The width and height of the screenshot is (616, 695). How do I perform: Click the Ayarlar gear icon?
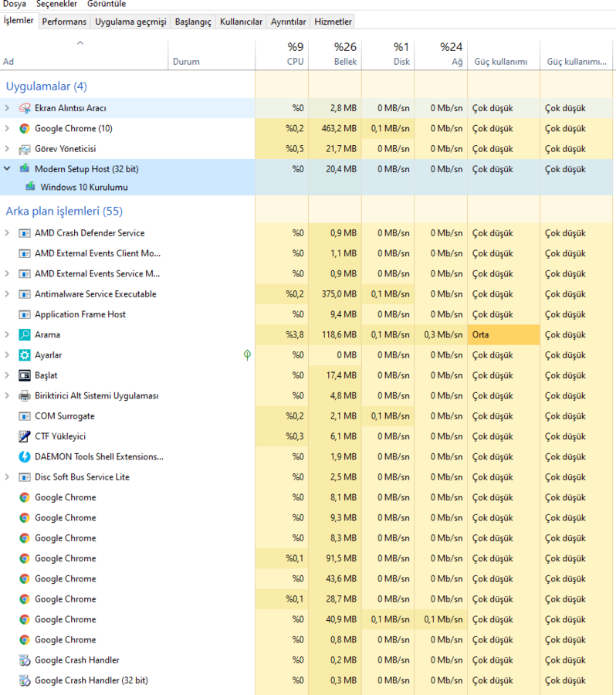25,355
